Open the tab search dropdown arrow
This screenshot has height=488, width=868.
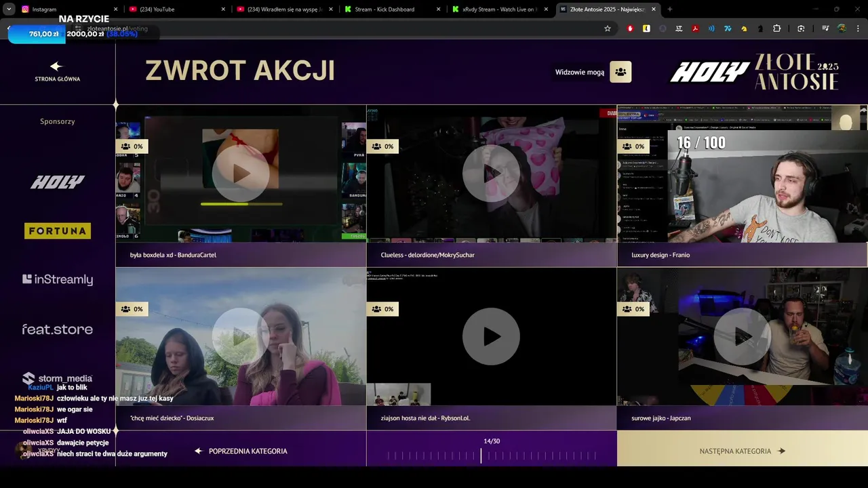click(9, 9)
